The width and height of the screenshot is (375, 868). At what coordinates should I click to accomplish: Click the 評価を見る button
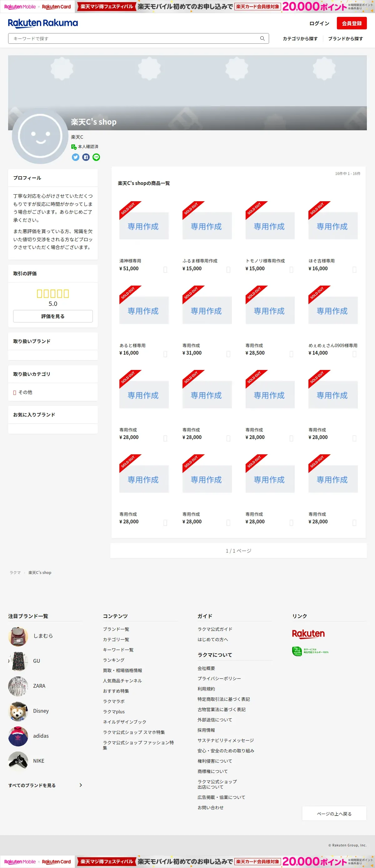[x=53, y=316]
